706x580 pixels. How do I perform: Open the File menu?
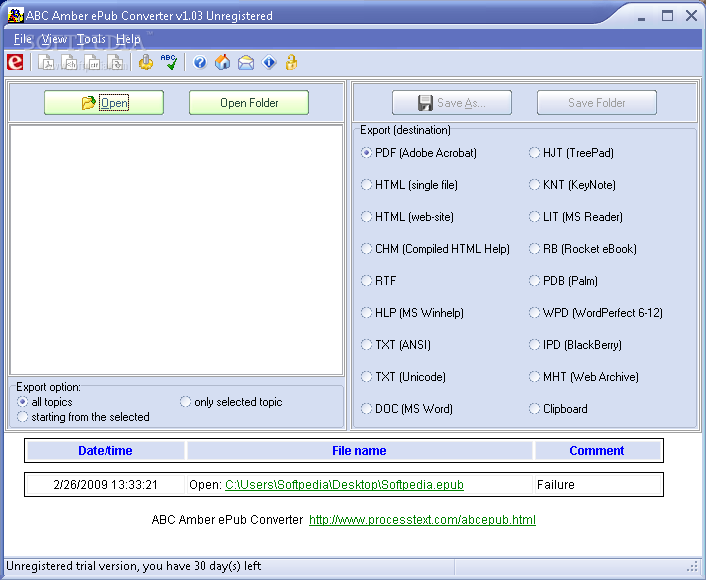pyautogui.click(x=23, y=39)
